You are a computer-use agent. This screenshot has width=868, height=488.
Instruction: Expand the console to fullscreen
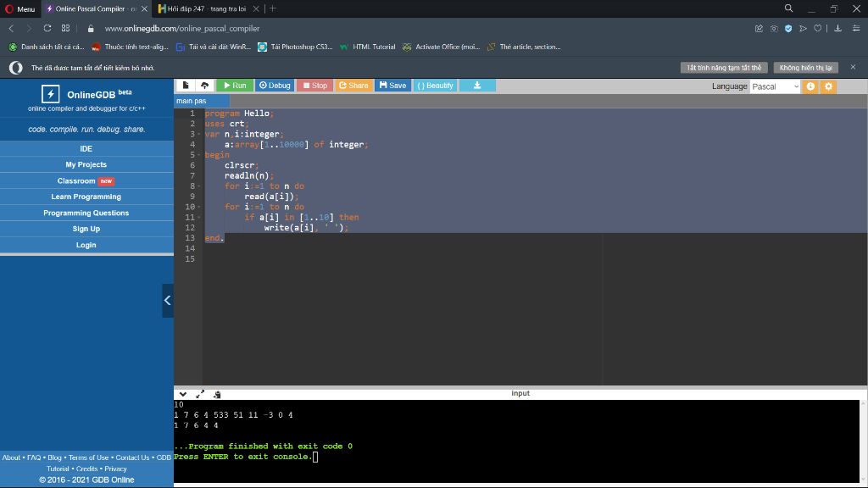pyautogui.click(x=200, y=394)
